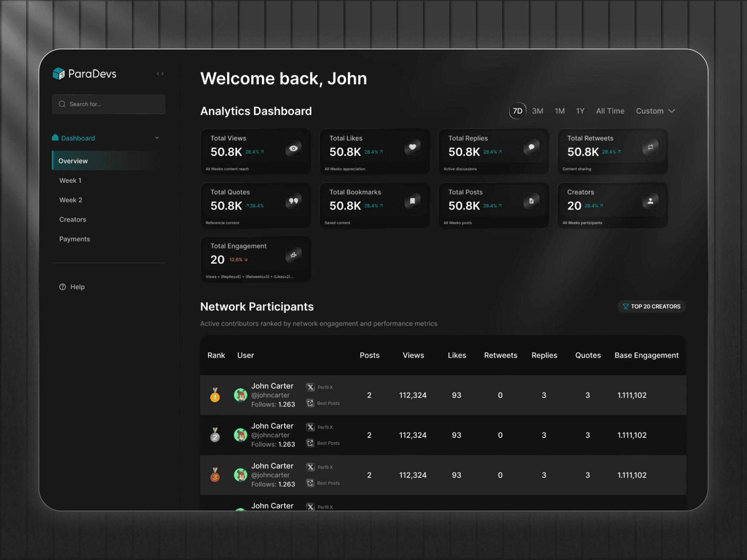Click the quotation-marks icon on Total Quotes
The image size is (747, 560).
[x=293, y=201]
